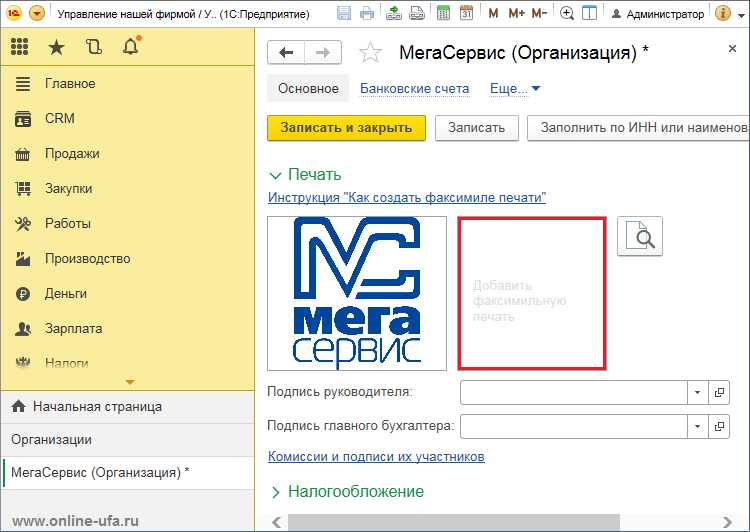Click Записать и закрыть button
This screenshot has height=532, width=750.
(x=346, y=128)
